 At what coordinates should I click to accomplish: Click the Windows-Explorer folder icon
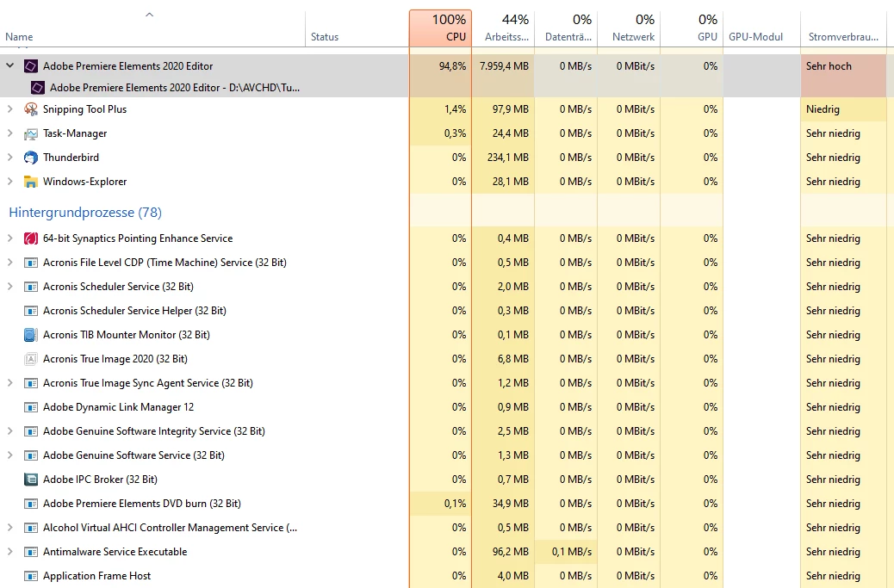(31, 182)
